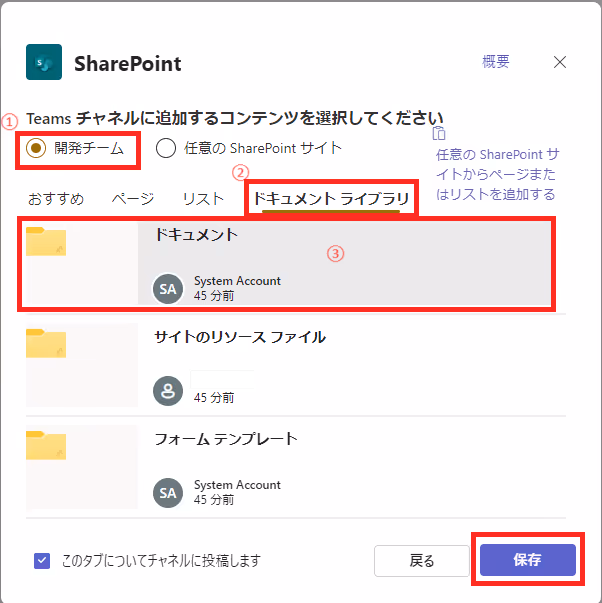Select the 開発チーム radio button

(36, 148)
